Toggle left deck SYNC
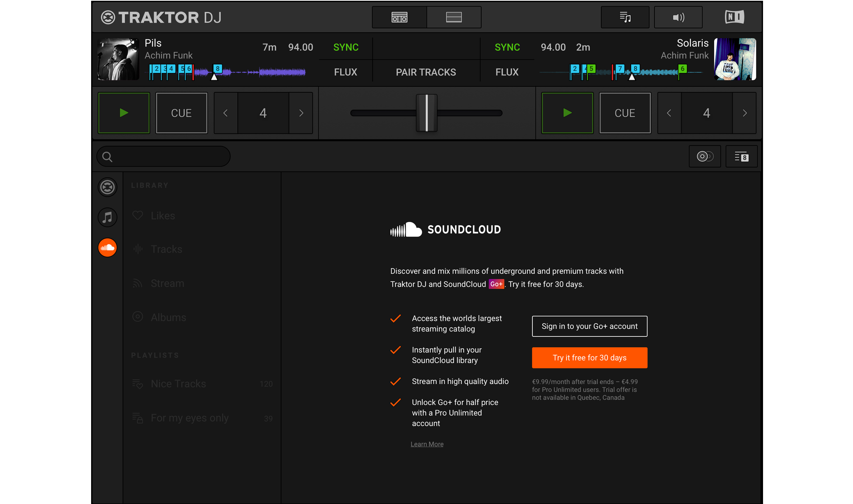Image resolution: width=853 pixels, height=504 pixels. (x=345, y=47)
